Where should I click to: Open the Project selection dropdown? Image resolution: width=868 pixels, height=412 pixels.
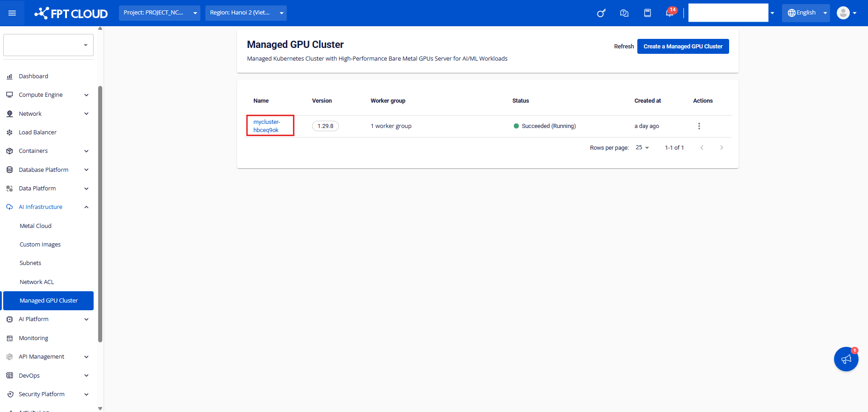coord(159,13)
